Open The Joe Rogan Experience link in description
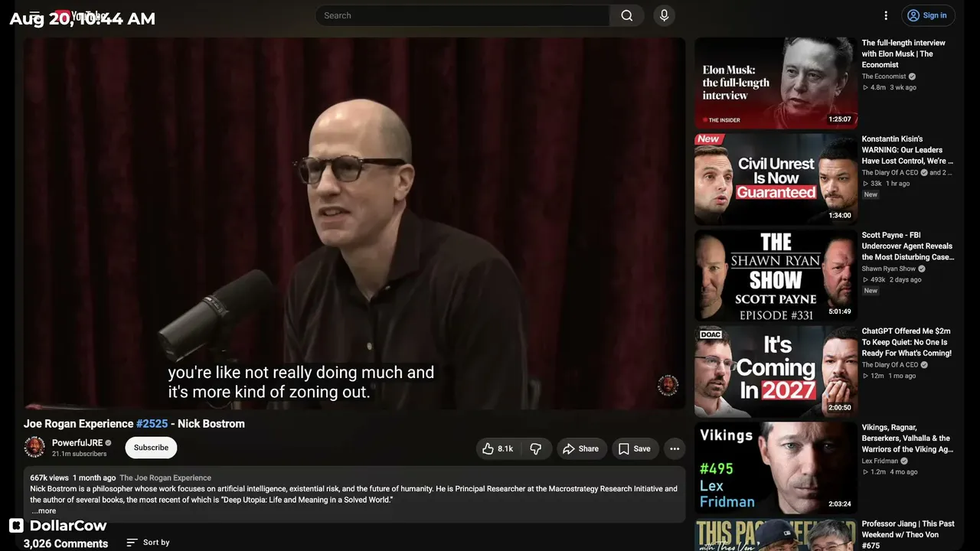Image resolution: width=980 pixels, height=551 pixels. [165, 478]
